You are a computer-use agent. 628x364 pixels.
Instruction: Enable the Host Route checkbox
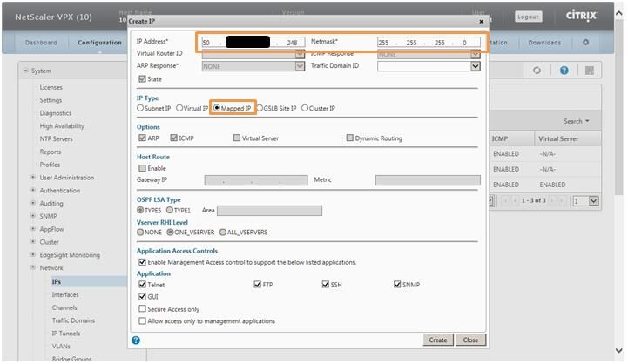(142, 168)
